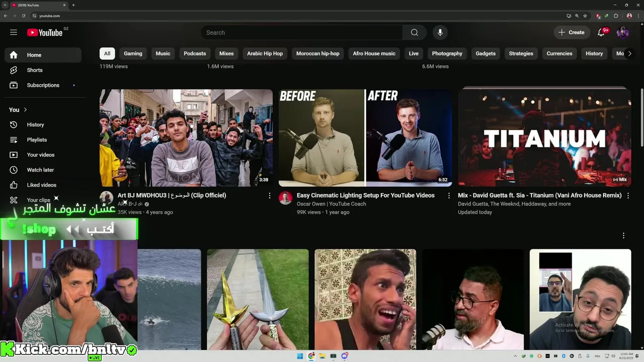Open a new browser tab
Image resolution: width=644 pixels, height=362 pixels.
[x=73, y=5]
